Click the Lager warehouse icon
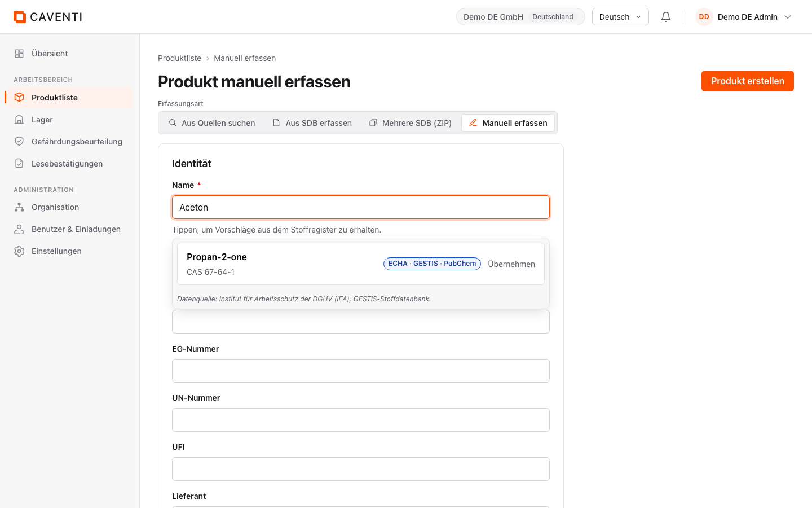Viewport: 812px width, 508px height. [19, 120]
